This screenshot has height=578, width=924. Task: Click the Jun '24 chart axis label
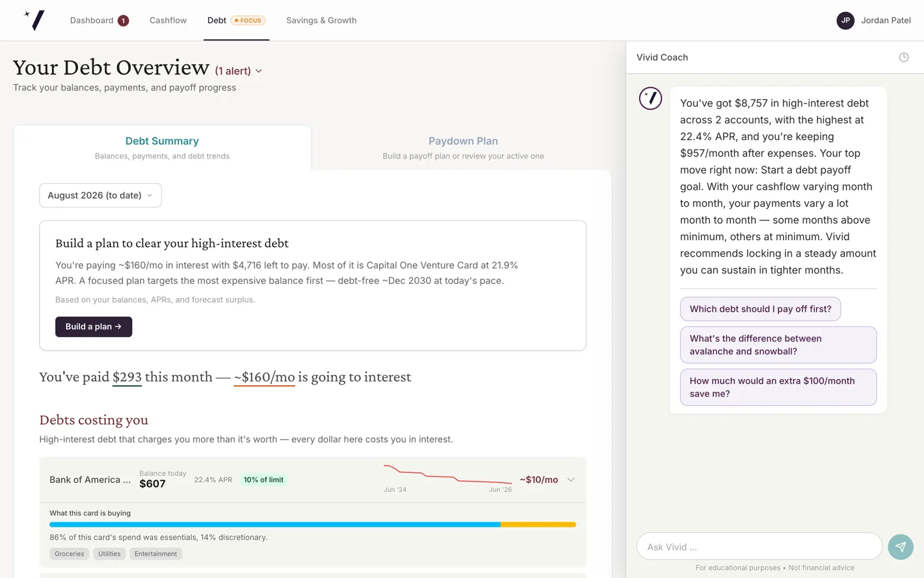coord(395,490)
